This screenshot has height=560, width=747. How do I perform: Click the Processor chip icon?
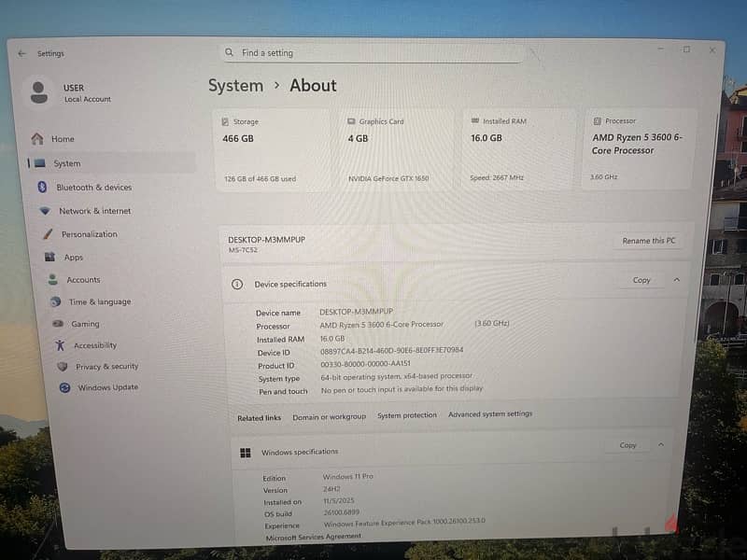click(x=597, y=121)
